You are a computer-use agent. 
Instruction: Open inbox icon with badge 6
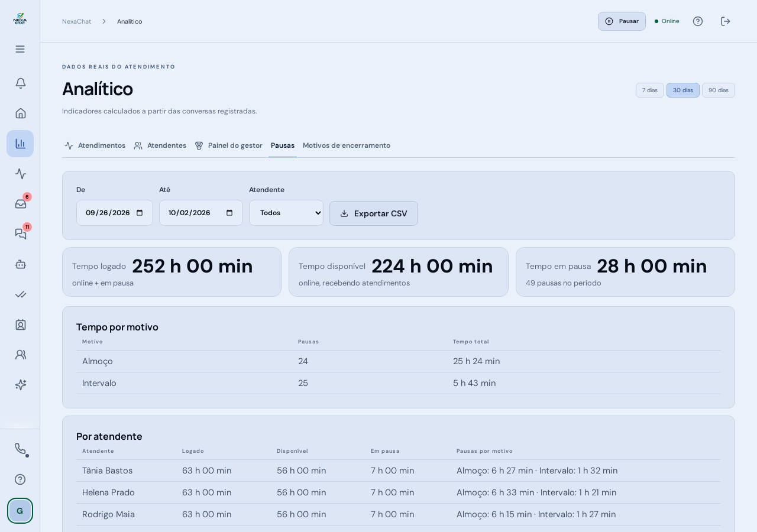[x=20, y=204]
